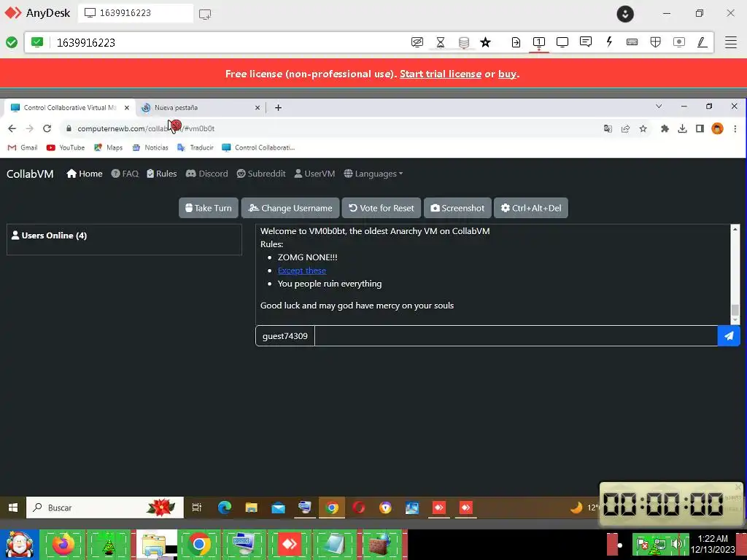Click the Change Username button
This screenshot has height=560, width=747.
[x=290, y=208]
